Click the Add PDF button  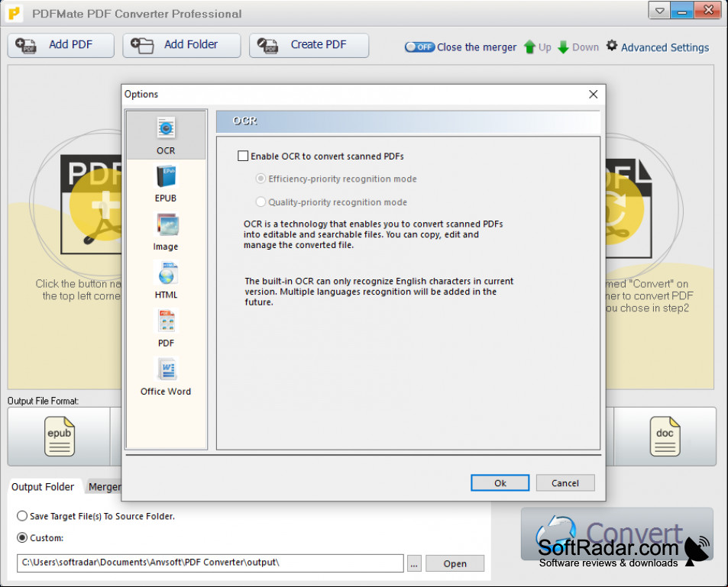(x=61, y=46)
